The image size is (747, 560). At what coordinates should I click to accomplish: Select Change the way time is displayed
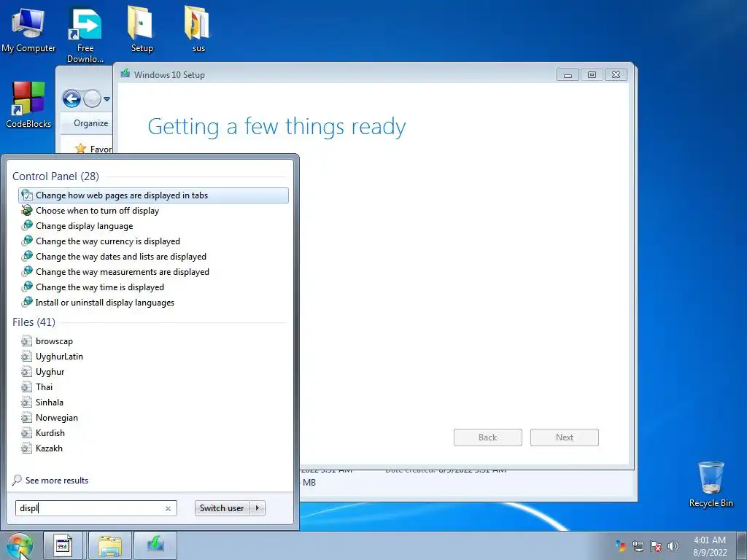point(153,287)
